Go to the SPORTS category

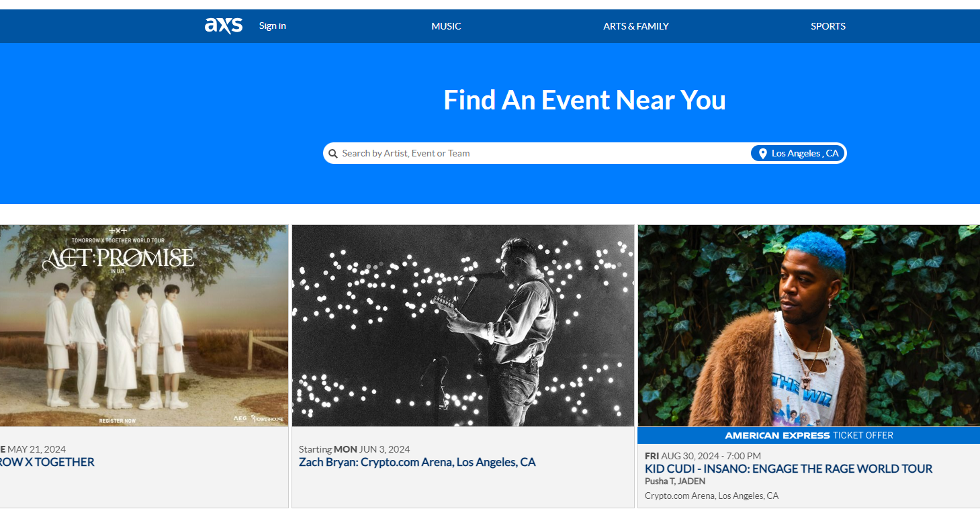pyautogui.click(x=828, y=26)
